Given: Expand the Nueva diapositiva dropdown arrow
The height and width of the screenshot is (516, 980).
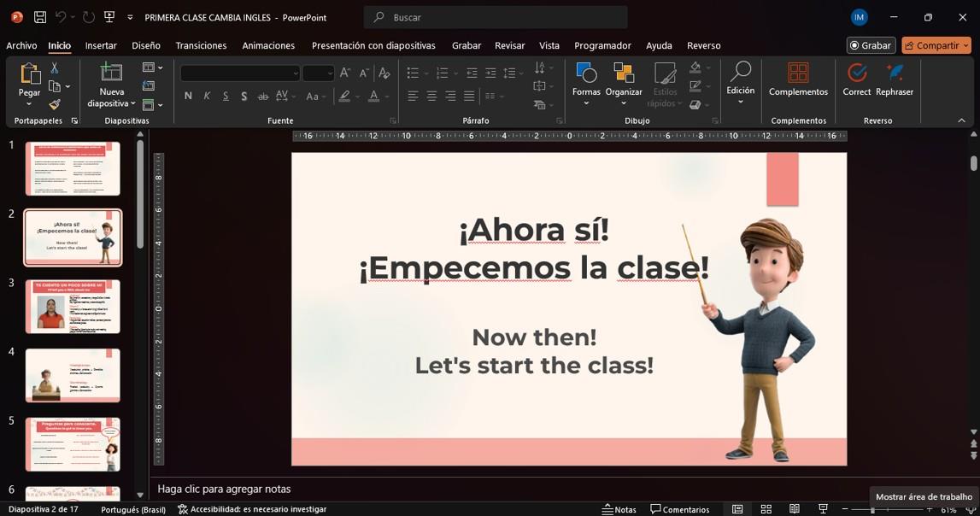Looking at the screenshot, I should (132, 103).
